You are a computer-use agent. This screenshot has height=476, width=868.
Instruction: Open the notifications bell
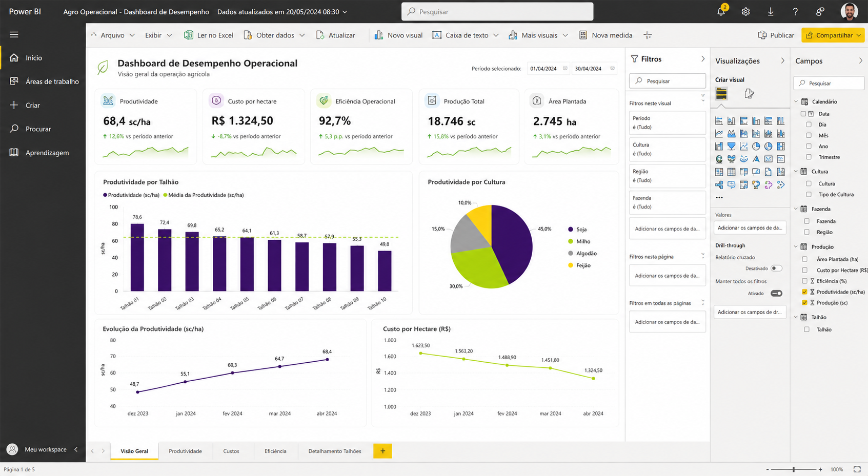[721, 11]
